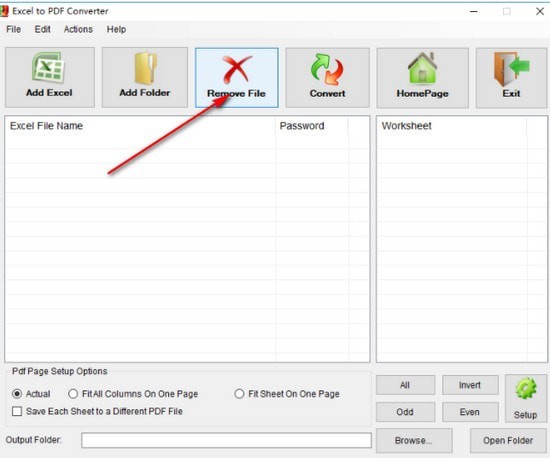The width and height of the screenshot is (550, 458).
Task: Click the Add Excel toolbar button
Action: 49,78
